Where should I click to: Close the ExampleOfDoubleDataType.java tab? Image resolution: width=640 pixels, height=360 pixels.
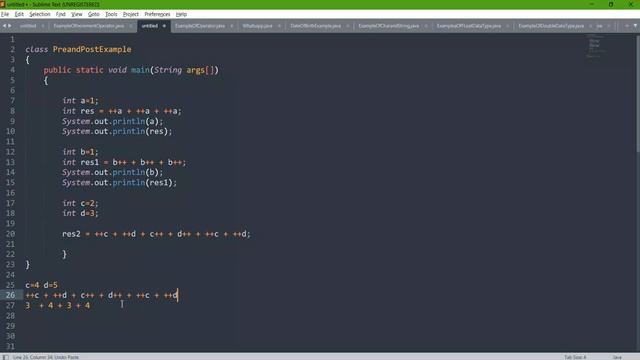point(591,26)
